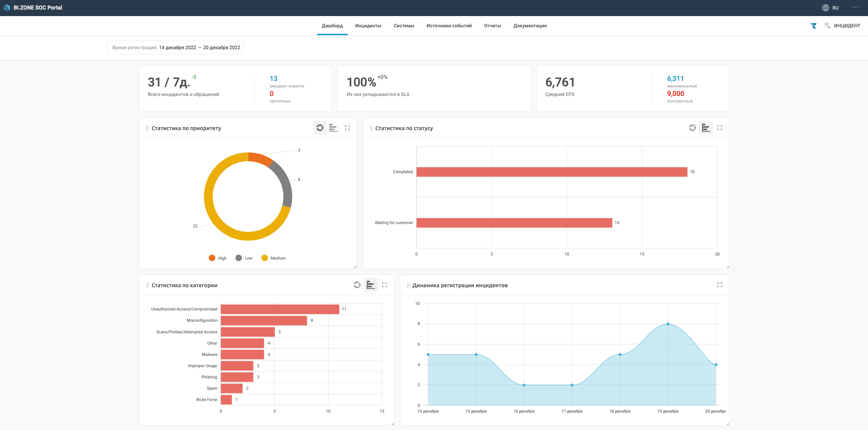Screen dimensions: 868x430
Task: Switch status statistics to donut chart view
Action: pyautogui.click(x=692, y=128)
